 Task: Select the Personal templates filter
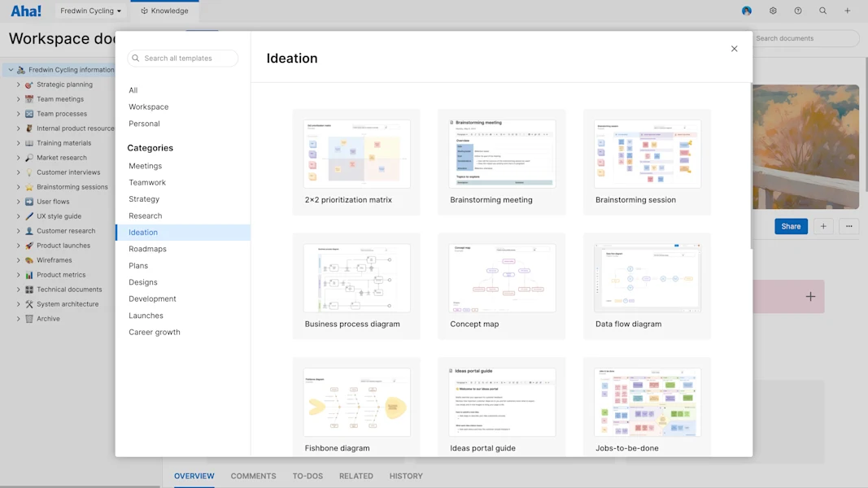pos(144,124)
